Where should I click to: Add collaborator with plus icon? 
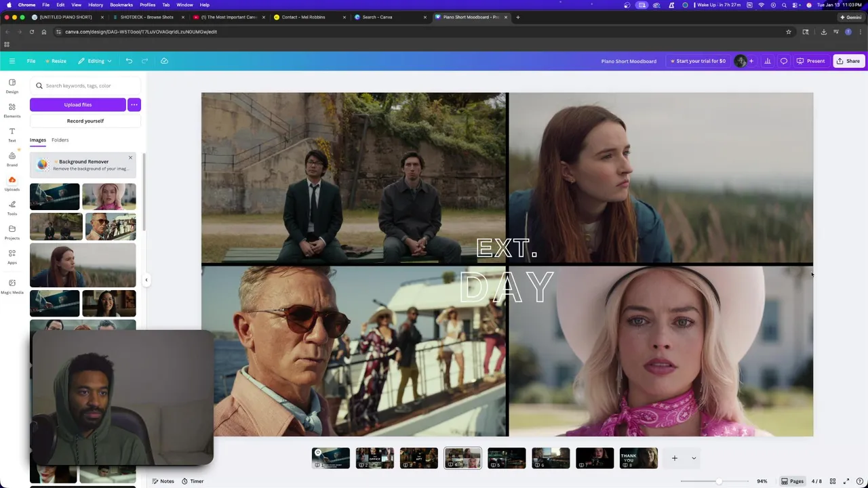point(751,61)
